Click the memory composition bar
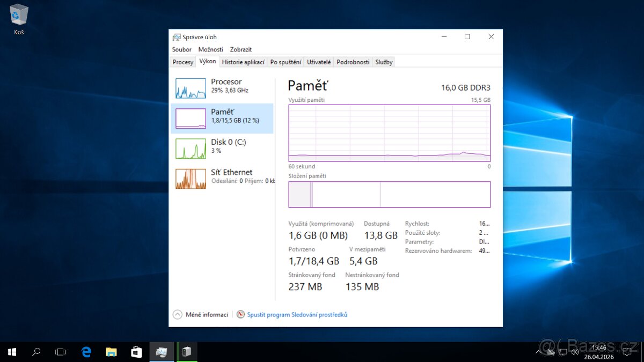This screenshot has width=644, height=362. [x=389, y=194]
